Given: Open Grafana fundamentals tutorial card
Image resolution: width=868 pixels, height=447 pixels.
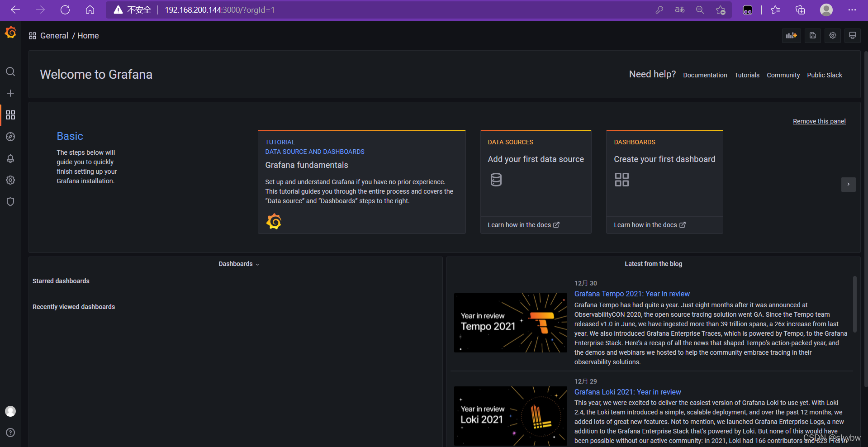Looking at the screenshot, I should 362,182.
